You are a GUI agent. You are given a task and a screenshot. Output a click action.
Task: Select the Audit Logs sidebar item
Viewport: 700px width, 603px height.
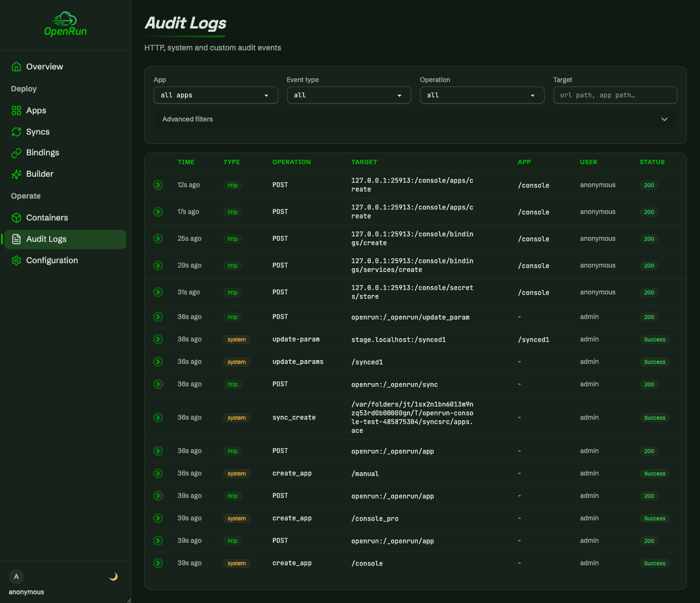tap(65, 239)
